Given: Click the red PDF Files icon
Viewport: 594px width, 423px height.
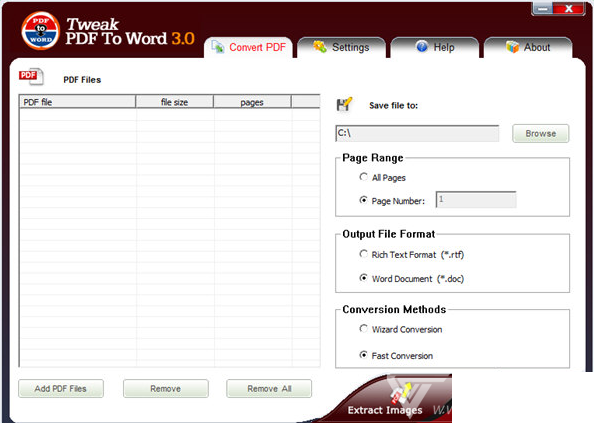Looking at the screenshot, I should point(31,77).
